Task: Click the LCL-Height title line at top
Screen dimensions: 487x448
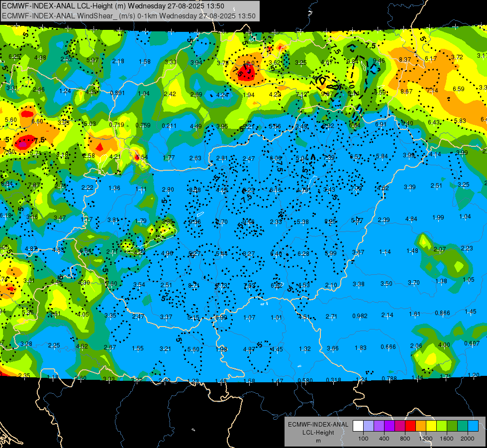Action: [x=113, y=6]
